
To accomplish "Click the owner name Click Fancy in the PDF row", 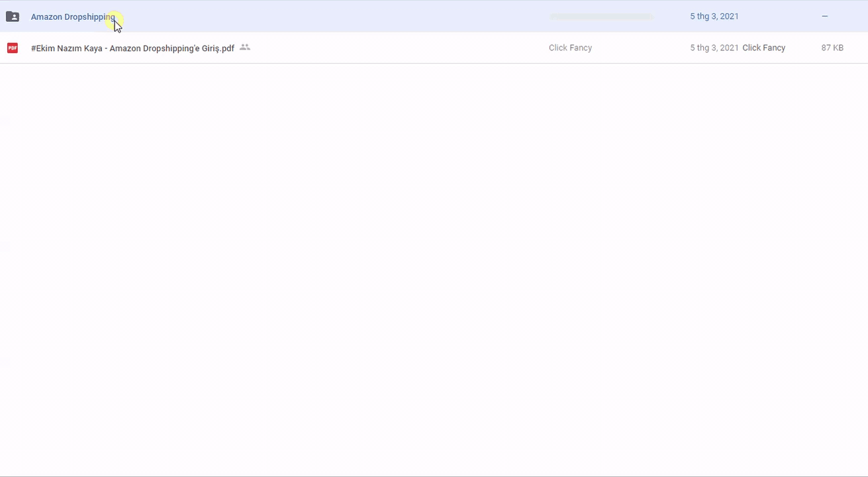I will 570,48.
